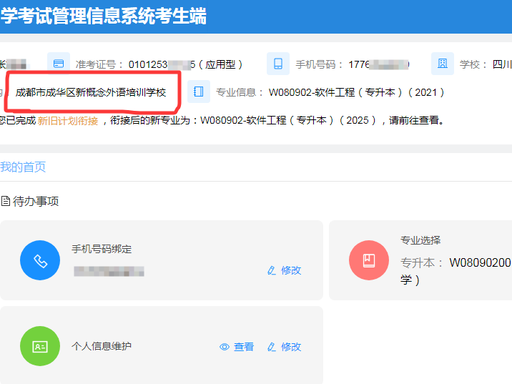Select the text 成都市成华区新概念外语培训学校
This screenshot has height=384, width=512.
click(91, 92)
